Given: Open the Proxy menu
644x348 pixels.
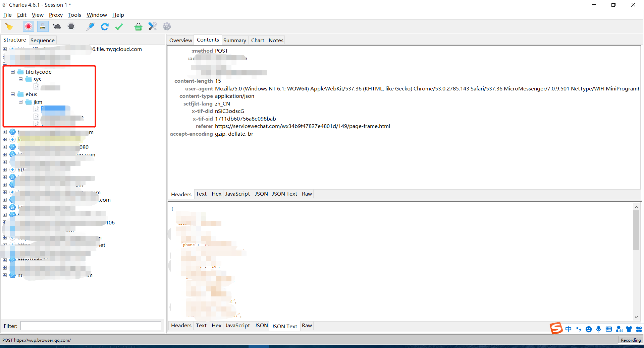Looking at the screenshot, I should [x=56, y=15].
